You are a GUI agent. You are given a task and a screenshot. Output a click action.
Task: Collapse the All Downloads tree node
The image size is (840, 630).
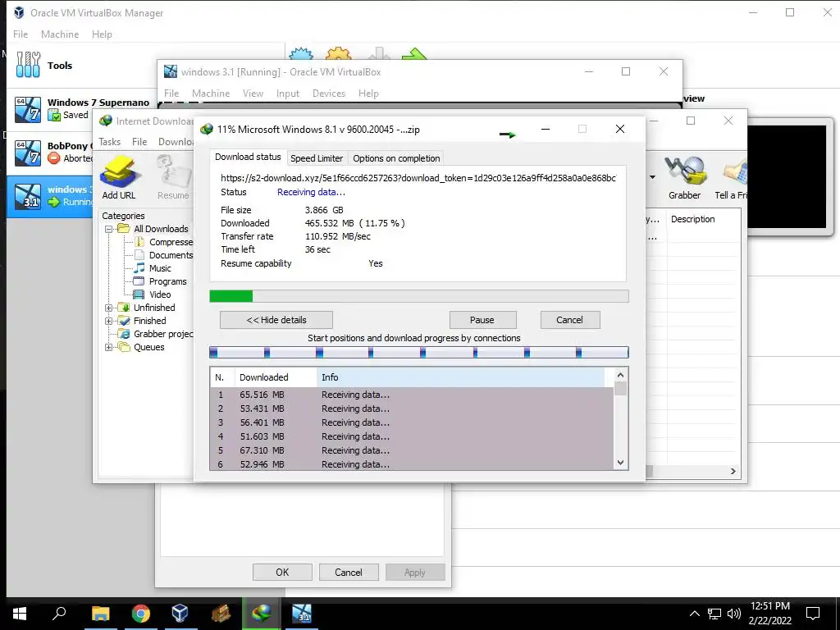109,230
